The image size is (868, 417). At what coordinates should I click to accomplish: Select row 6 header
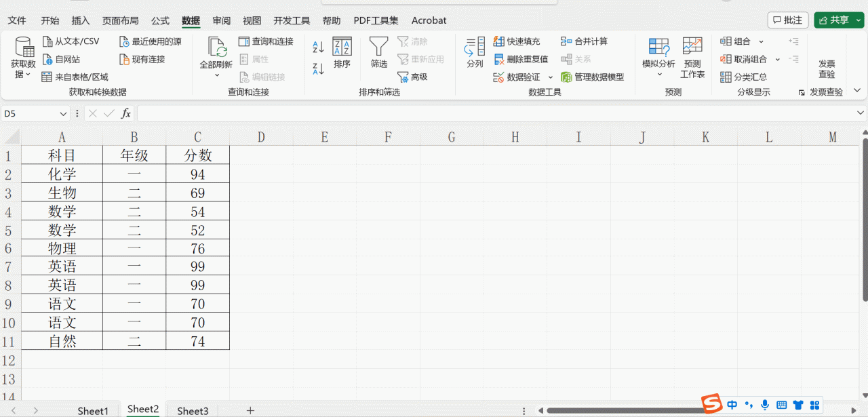[9, 248]
